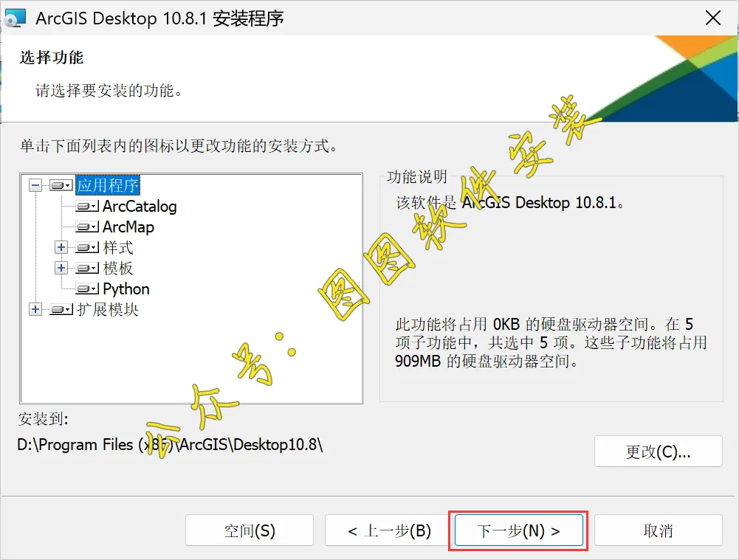Click the installer icon in the title bar
This screenshot has width=739, height=560.
pyautogui.click(x=15, y=18)
